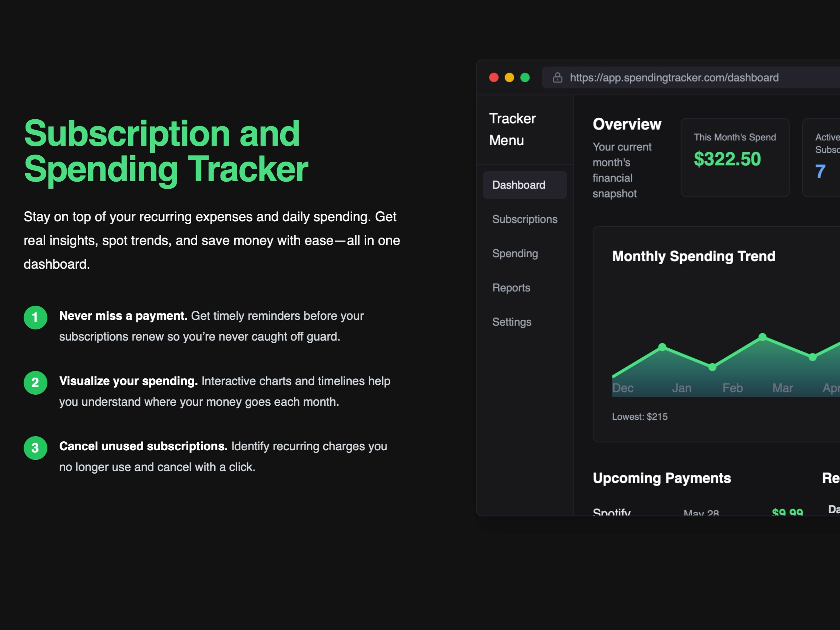Click the red traffic light button

pos(494,77)
